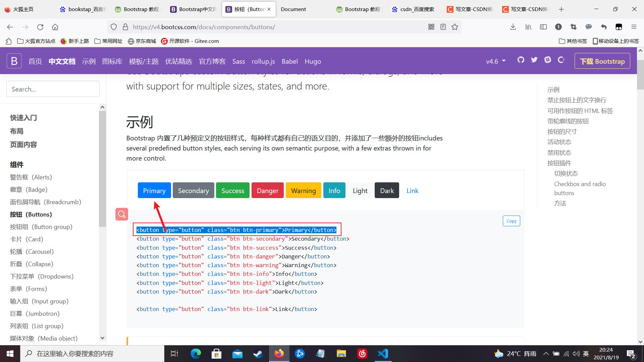The width and height of the screenshot is (644, 362).
Task: Open 卡片 (Card) sidebar link
Action: click(26, 239)
